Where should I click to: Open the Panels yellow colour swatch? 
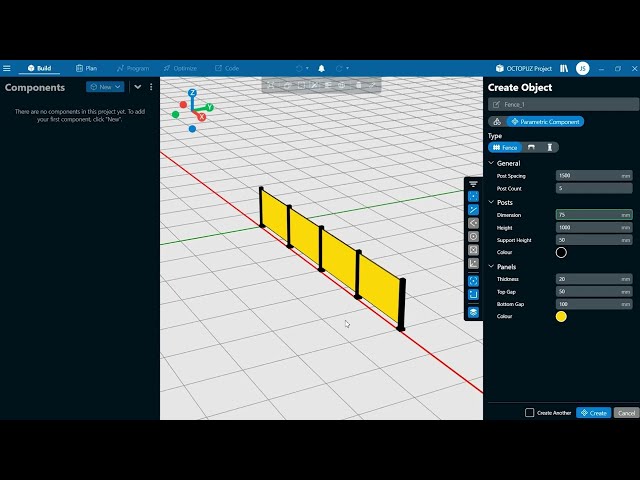[561, 316]
